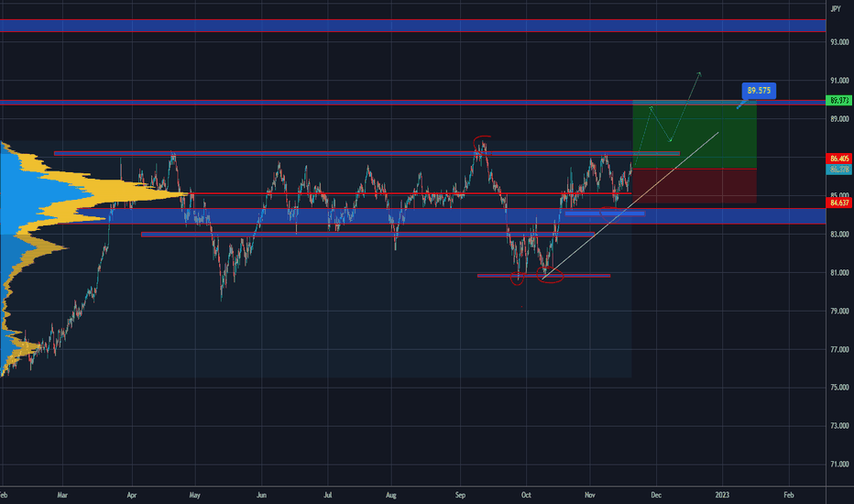Click the Mar label on time axis

click(62, 495)
